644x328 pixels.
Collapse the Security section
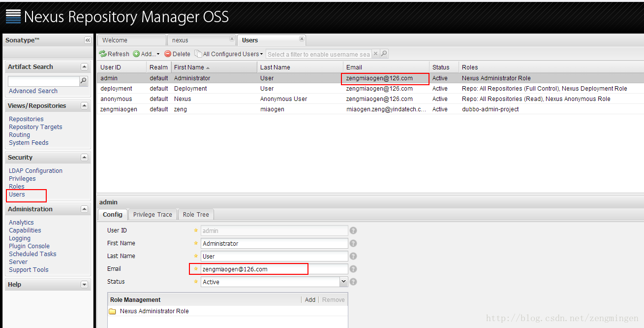84,158
